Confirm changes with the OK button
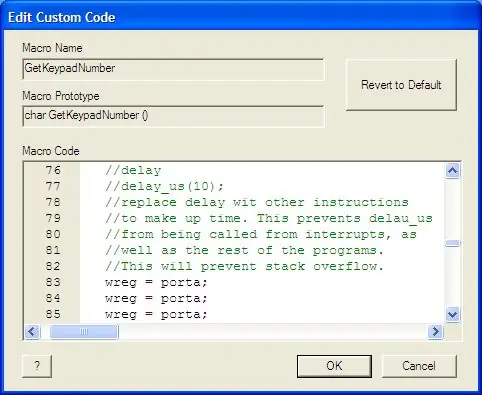The image size is (482, 395). [334, 366]
